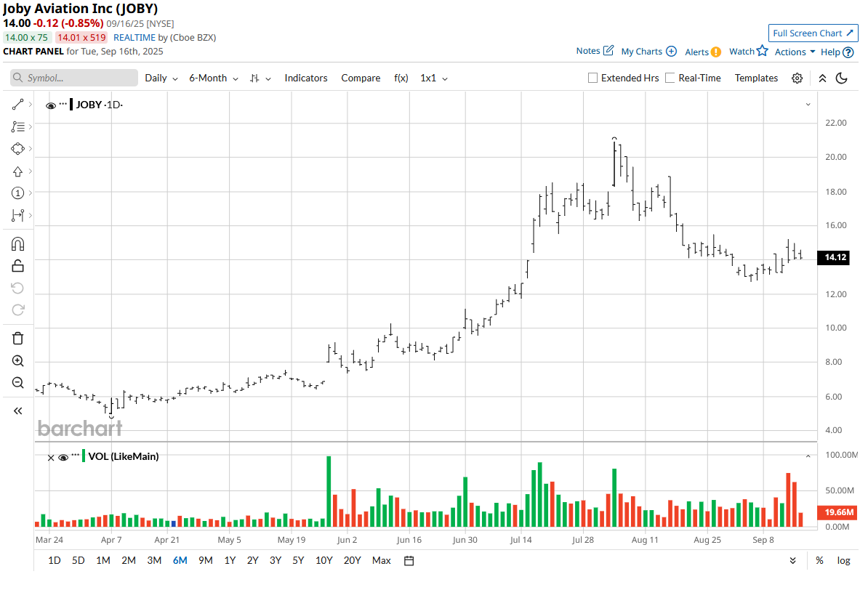
Task: Enable the Extended Hrs checkbox
Action: [x=593, y=78]
